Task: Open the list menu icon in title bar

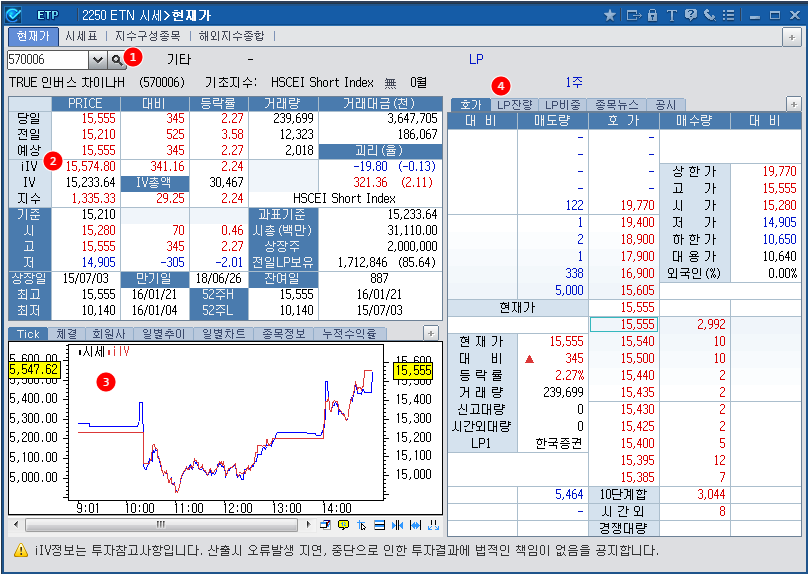Action: point(727,15)
